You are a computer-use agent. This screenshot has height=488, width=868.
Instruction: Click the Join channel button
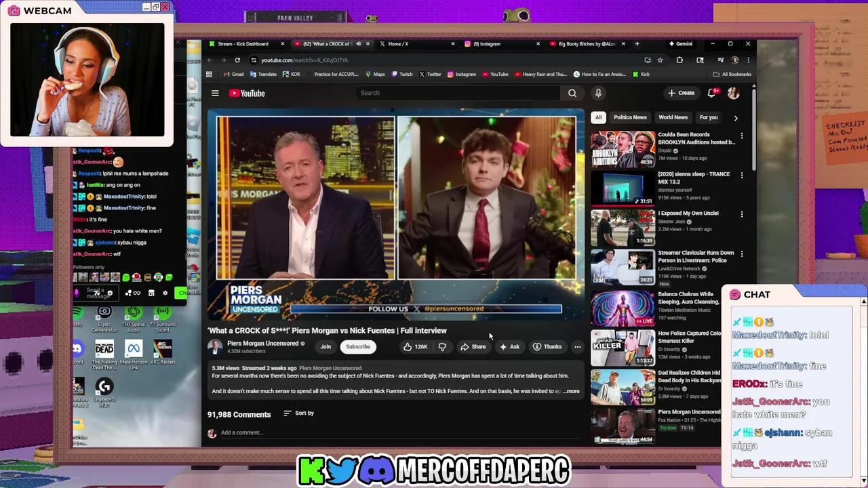pos(325,347)
